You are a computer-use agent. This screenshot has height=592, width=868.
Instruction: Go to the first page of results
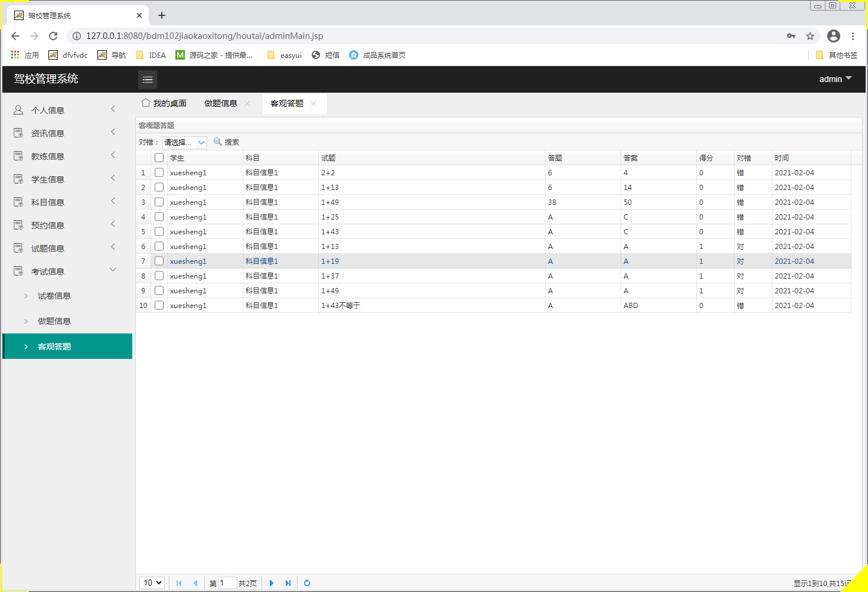click(x=179, y=583)
